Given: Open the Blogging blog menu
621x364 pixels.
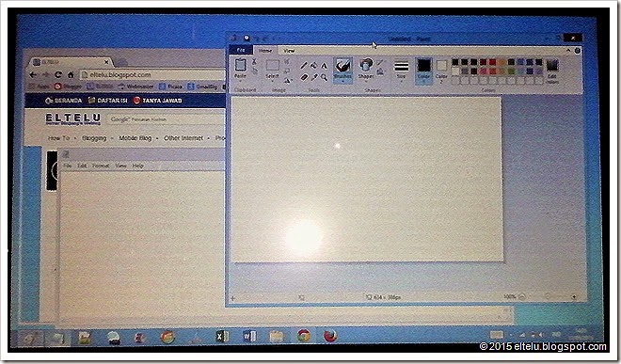Looking at the screenshot, I should (x=94, y=138).
